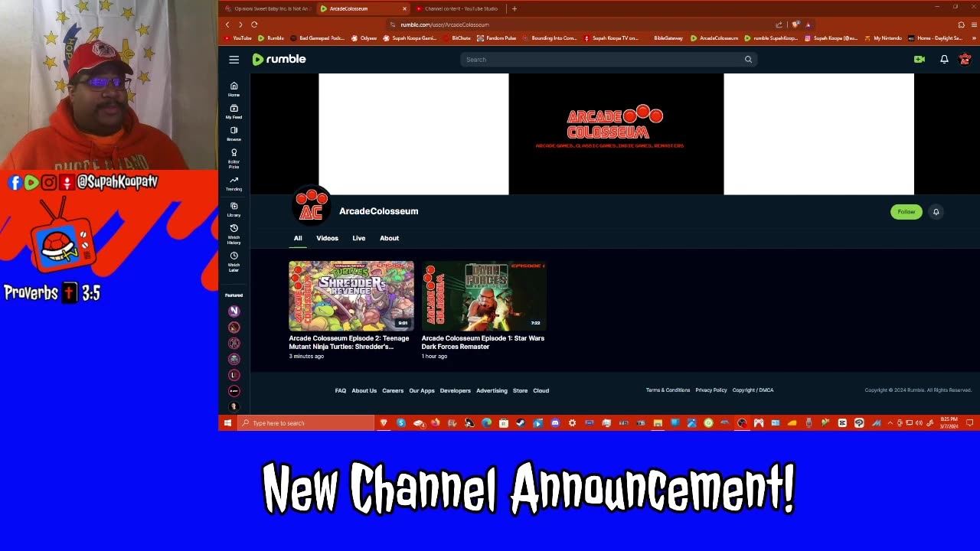Open the YouTube bookmark
The image size is (980, 551).
238,38
